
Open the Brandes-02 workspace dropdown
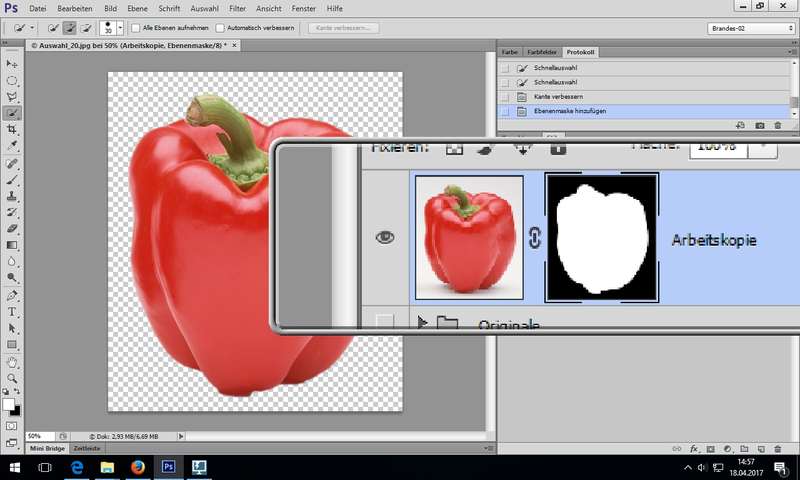click(x=751, y=28)
